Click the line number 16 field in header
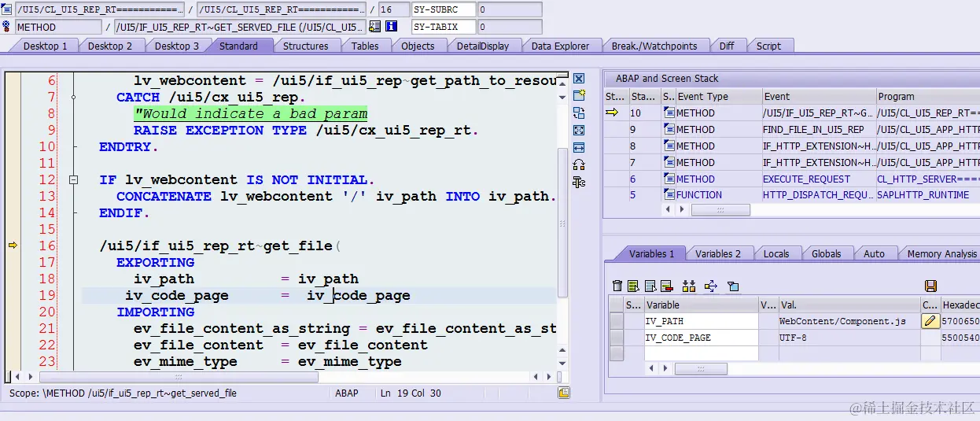Screen dimensions: 980x421 tap(393, 9)
